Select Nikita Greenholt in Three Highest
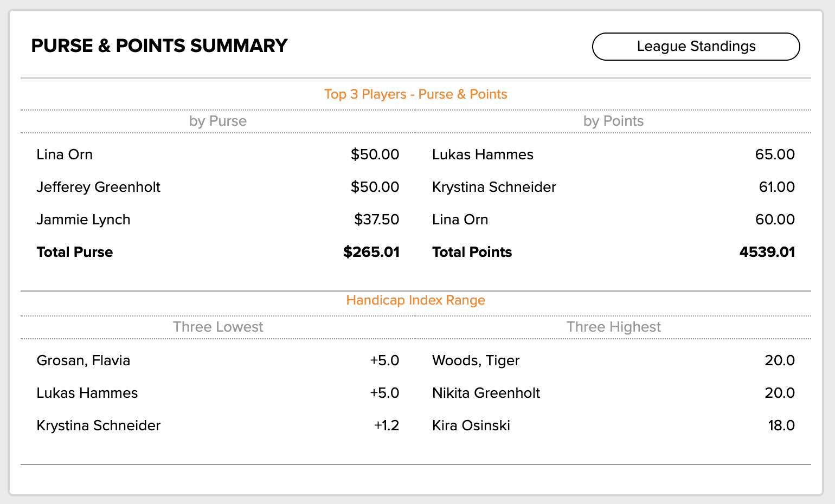 [486, 393]
